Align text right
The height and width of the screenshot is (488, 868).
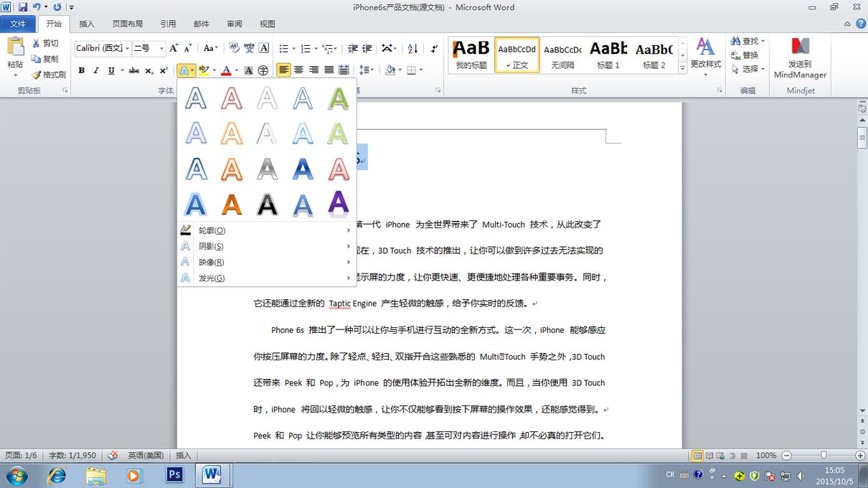(x=313, y=70)
